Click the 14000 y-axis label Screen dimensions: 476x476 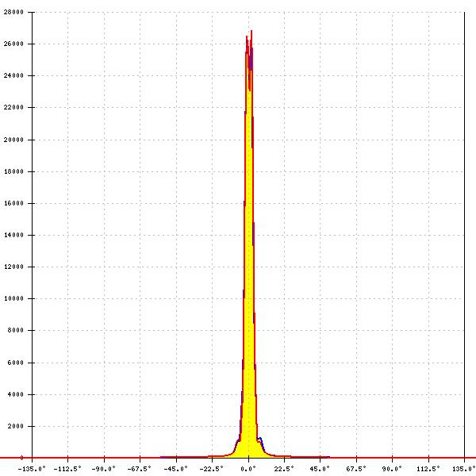coord(13,235)
